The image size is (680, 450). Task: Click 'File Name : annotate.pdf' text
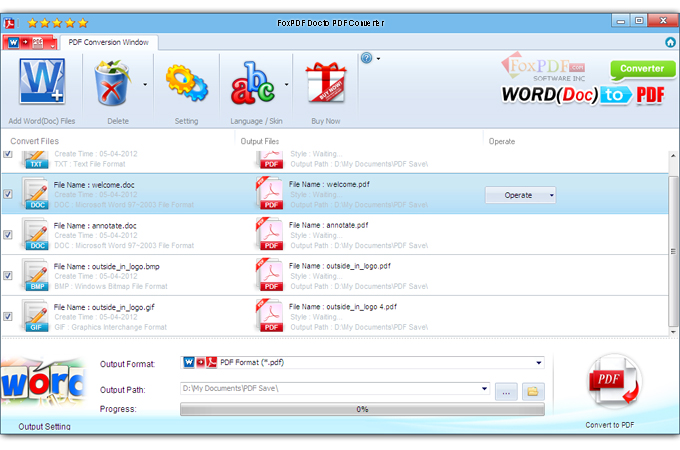(x=329, y=225)
